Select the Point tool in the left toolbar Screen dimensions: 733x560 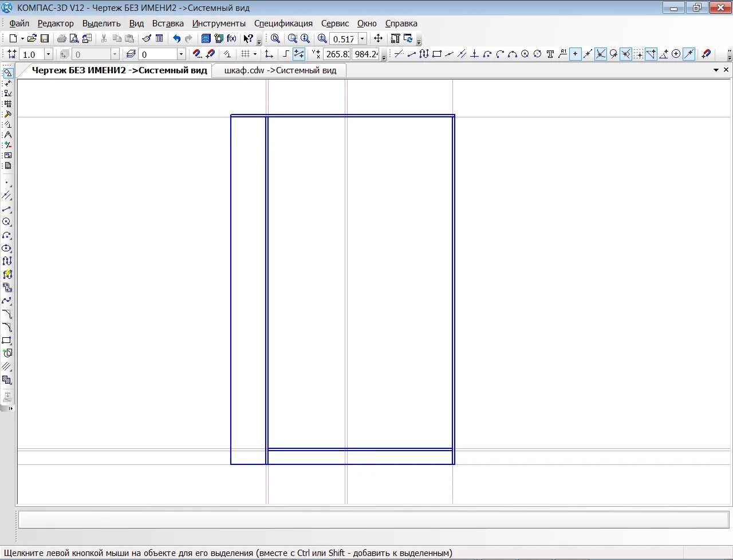pos(7,182)
